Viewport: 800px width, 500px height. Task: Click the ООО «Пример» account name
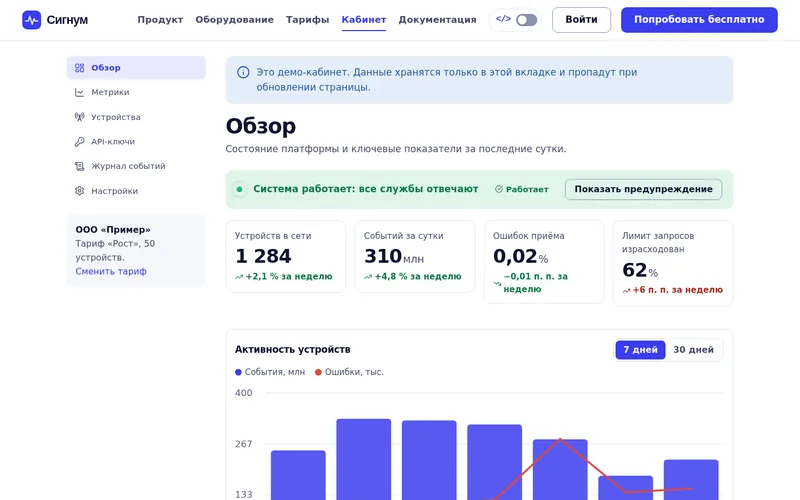click(x=113, y=230)
